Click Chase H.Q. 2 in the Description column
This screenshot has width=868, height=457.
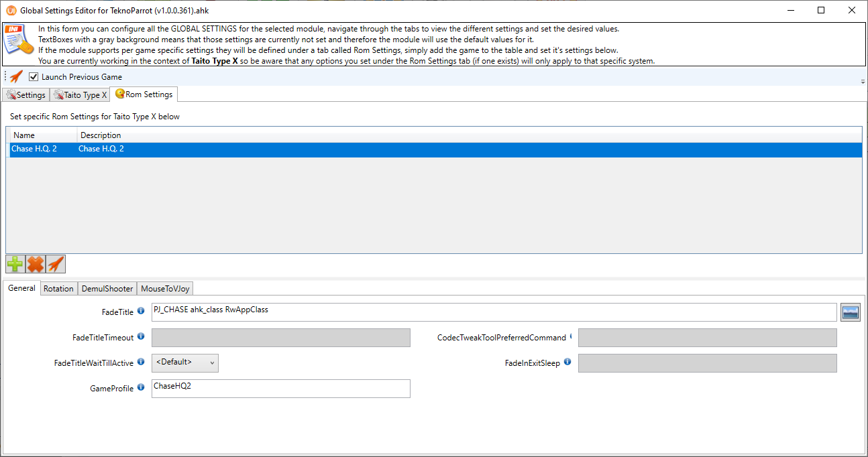pyautogui.click(x=101, y=149)
